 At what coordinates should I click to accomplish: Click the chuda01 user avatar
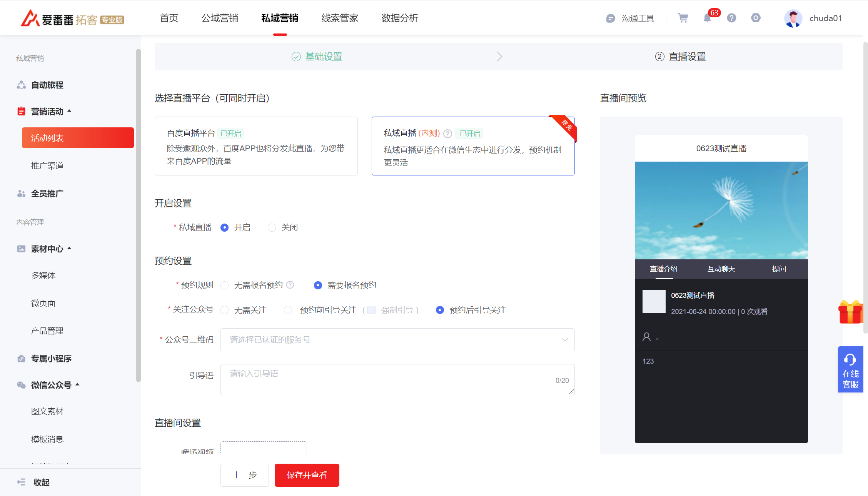point(793,18)
